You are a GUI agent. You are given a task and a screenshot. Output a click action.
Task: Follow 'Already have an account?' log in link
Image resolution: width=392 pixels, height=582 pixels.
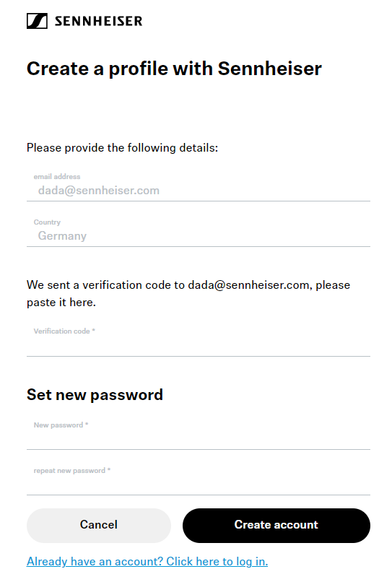tap(147, 562)
